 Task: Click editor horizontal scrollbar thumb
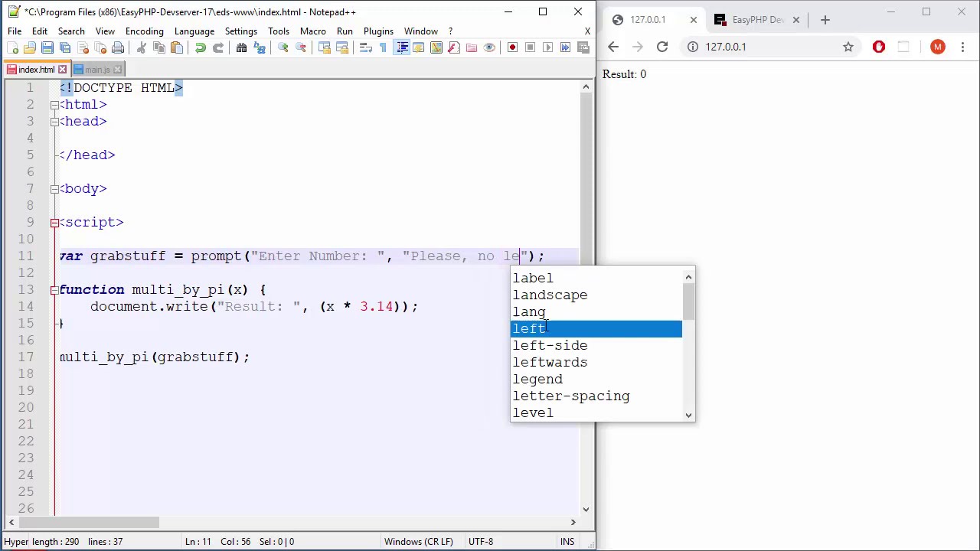click(x=90, y=523)
